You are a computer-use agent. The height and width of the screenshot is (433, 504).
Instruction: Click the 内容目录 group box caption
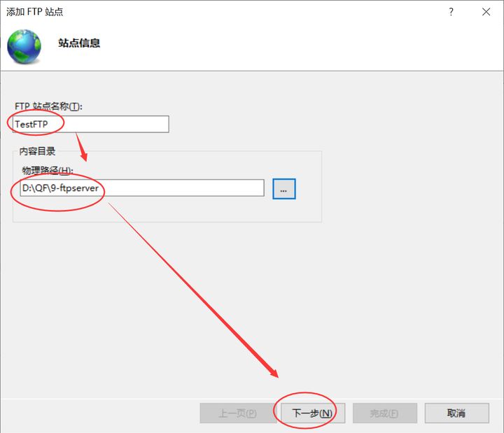36,151
